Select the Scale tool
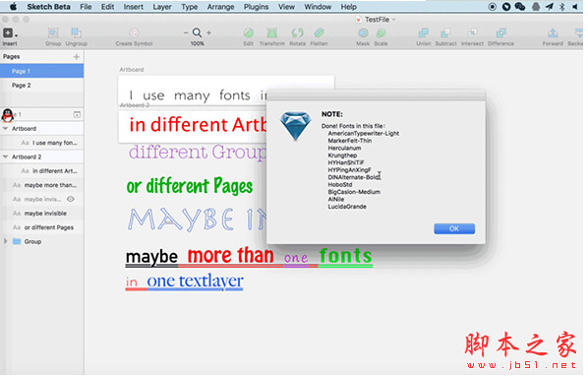 point(381,33)
